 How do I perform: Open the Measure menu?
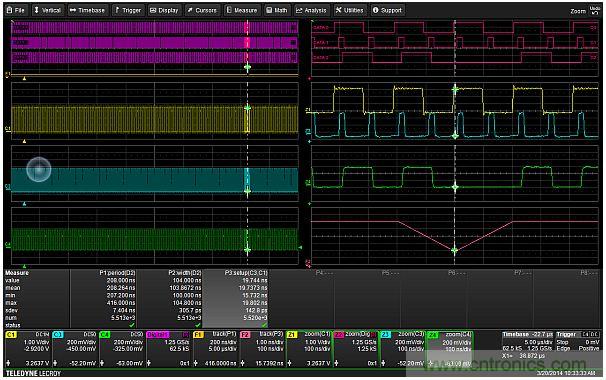pyautogui.click(x=242, y=10)
